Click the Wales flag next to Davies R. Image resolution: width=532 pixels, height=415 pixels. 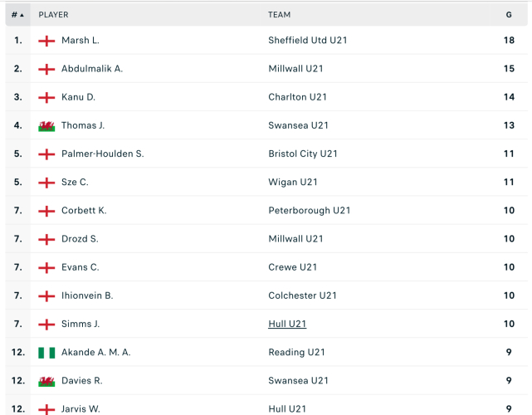pyautogui.click(x=46, y=381)
